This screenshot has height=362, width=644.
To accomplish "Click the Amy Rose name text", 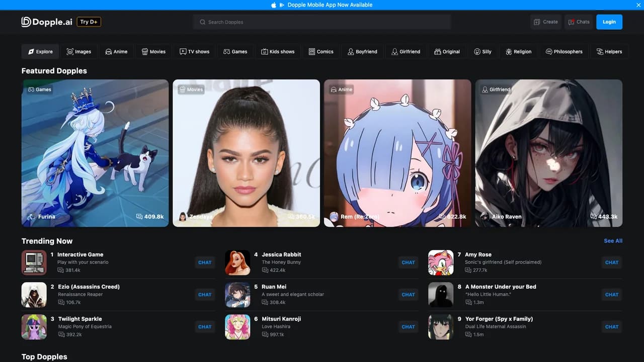I will [x=478, y=254].
